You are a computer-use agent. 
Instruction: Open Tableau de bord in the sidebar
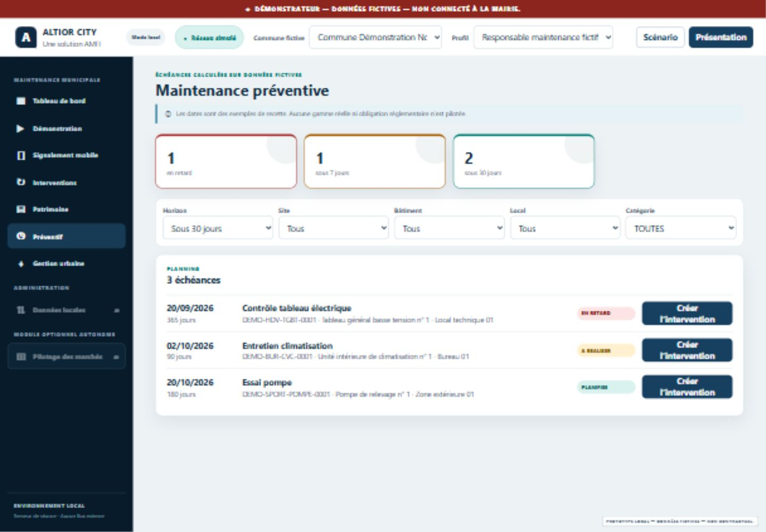[66, 101]
